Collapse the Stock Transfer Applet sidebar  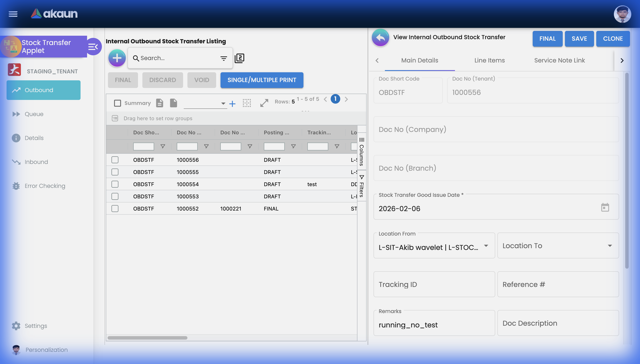[x=93, y=47]
